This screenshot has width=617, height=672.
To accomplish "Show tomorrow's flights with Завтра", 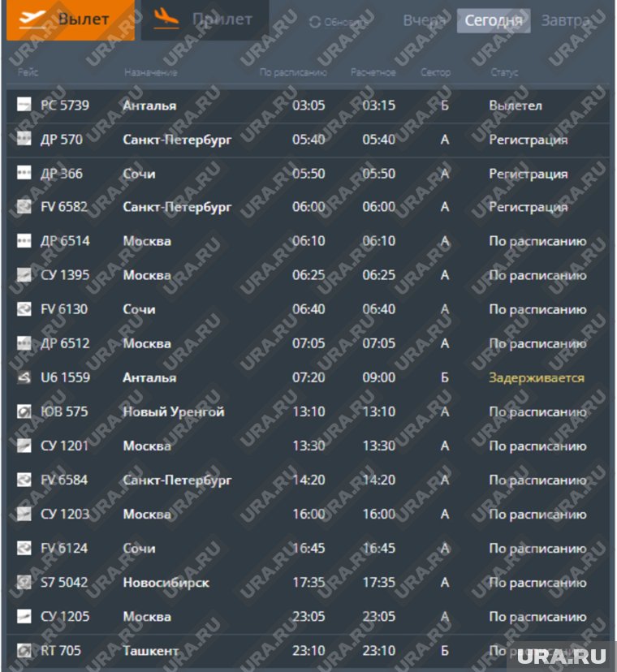I will coord(566,20).
